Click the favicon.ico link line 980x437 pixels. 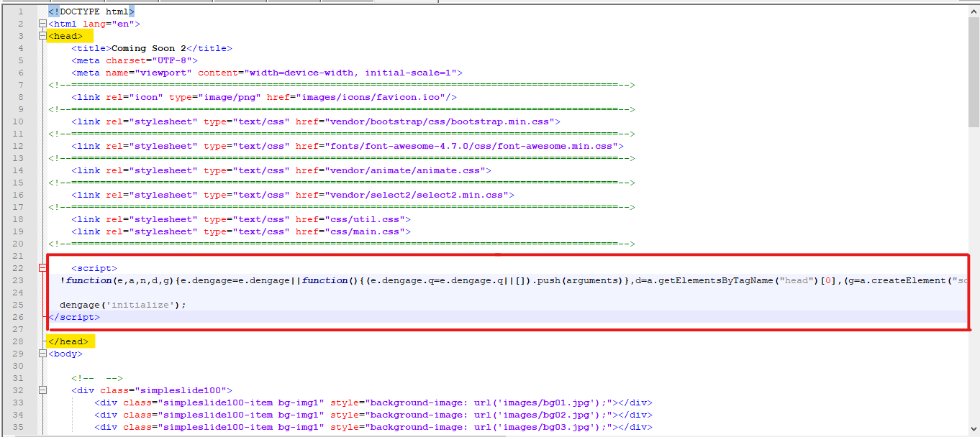(x=264, y=97)
